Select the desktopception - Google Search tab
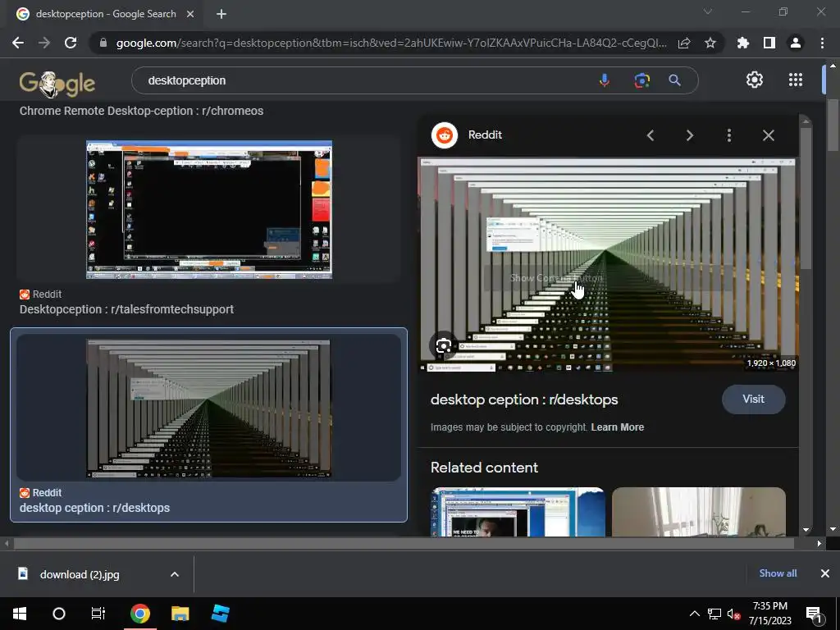Viewport: 840px width, 630px height. click(x=105, y=14)
